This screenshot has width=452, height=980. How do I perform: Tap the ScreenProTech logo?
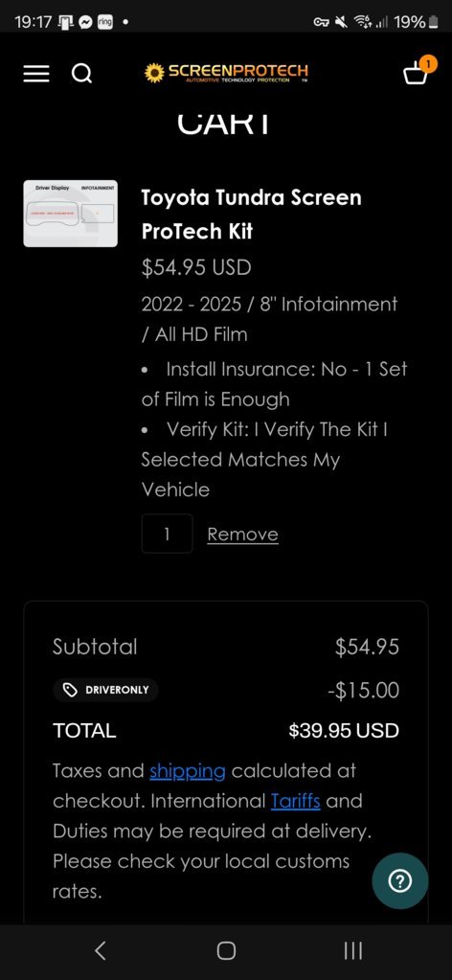coord(226,73)
